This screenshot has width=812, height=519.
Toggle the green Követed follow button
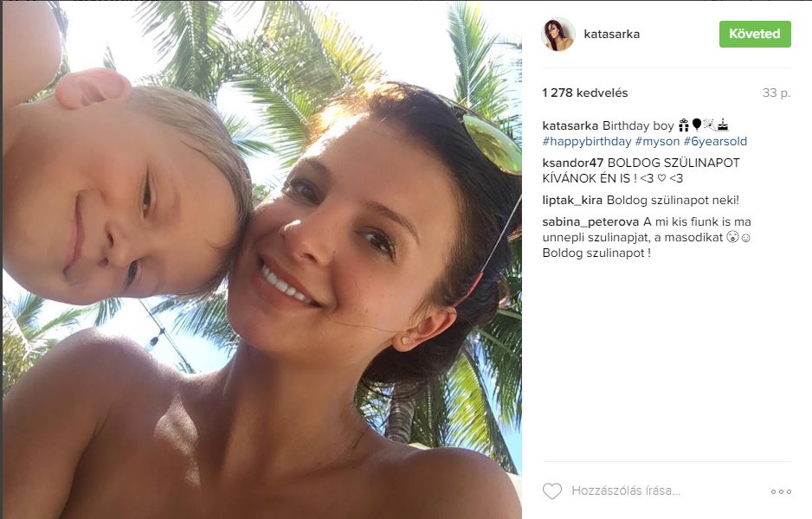(755, 34)
